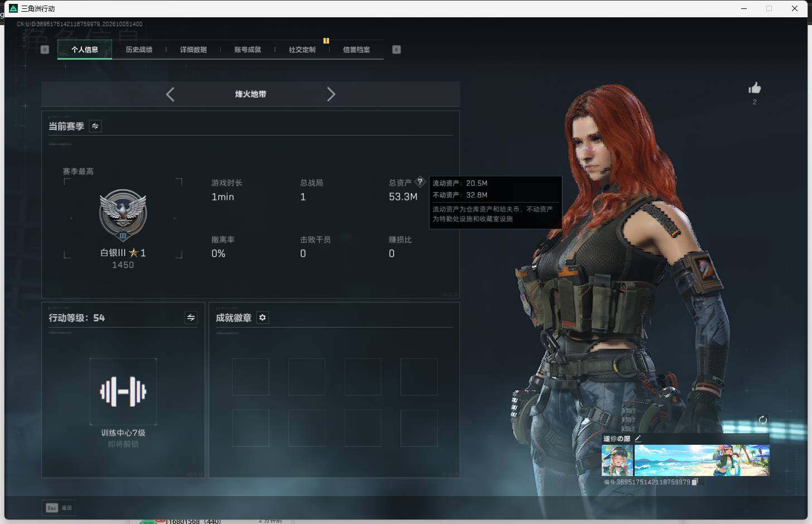
Task: Show previous mode with left chevron
Action: point(170,94)
